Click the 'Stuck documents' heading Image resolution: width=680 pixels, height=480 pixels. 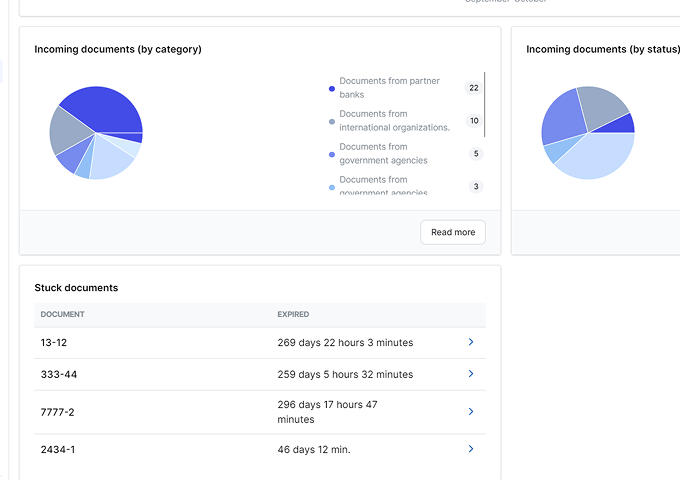click(x=76, y=288)
